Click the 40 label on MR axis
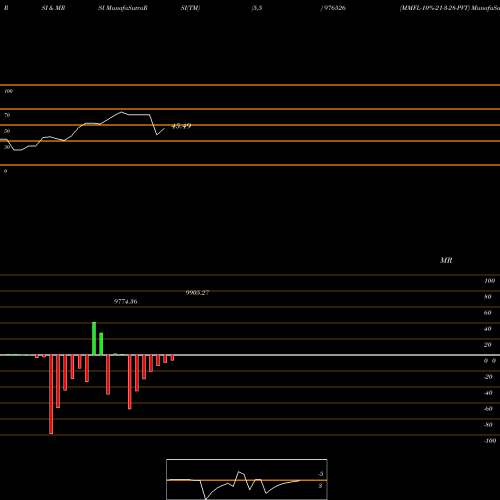500x500 pixels. tap(488, 329)
